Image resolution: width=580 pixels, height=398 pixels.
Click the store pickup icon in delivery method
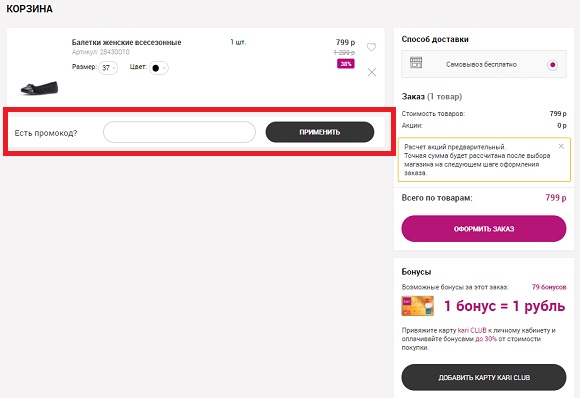coord(416,63)
